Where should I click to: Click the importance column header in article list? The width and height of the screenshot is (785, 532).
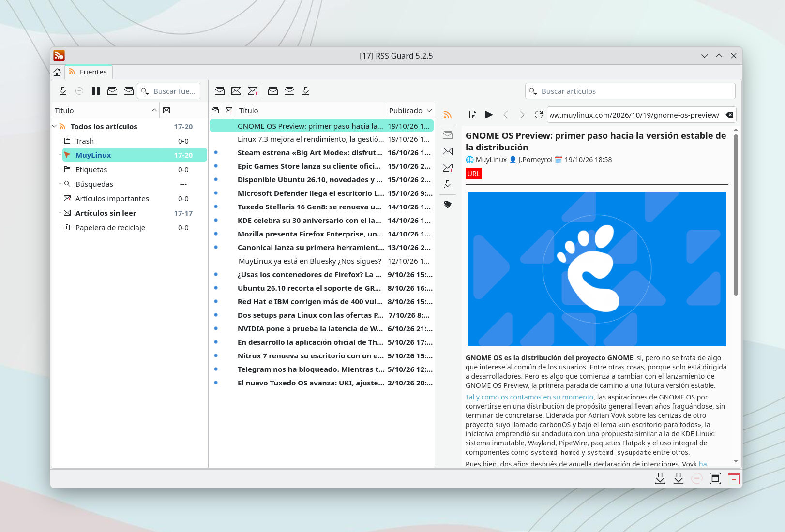click(x=229, y=111)
